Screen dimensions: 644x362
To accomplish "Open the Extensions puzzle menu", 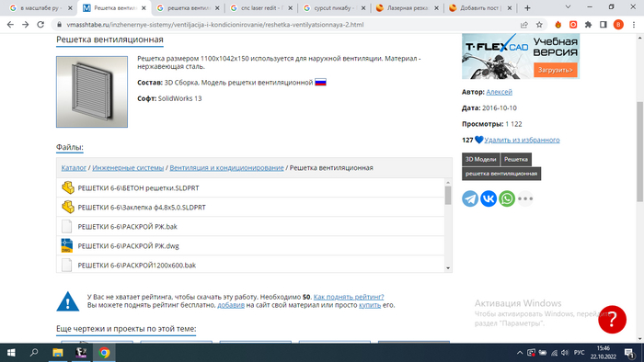I will (588, 25).
